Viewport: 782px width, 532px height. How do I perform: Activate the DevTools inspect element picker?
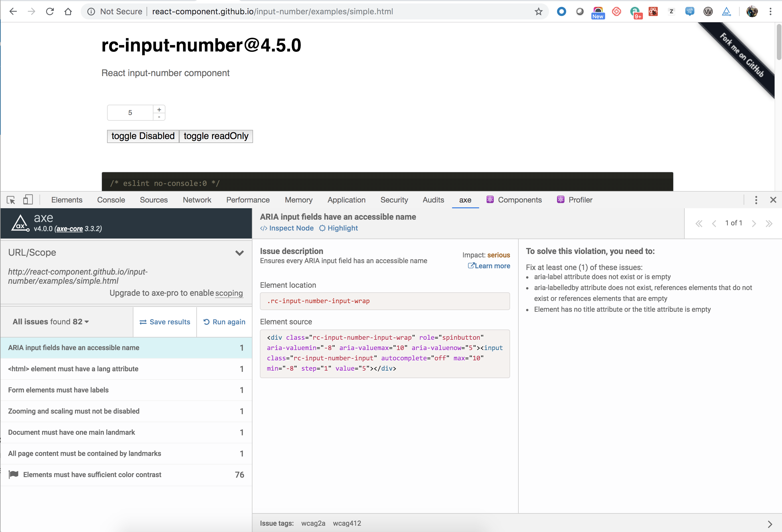(11, 200)
